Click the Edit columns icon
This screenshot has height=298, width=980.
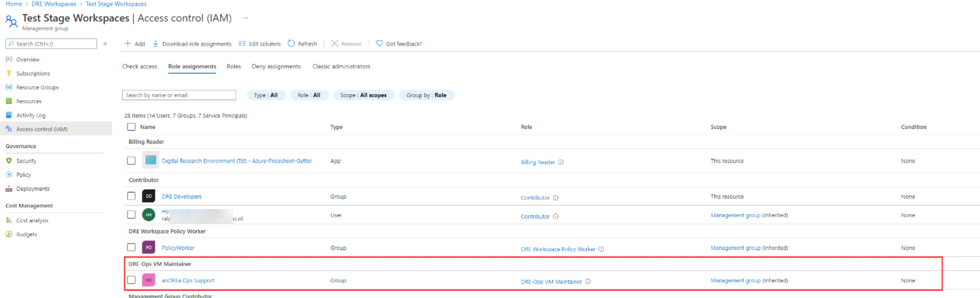point(242,44)
